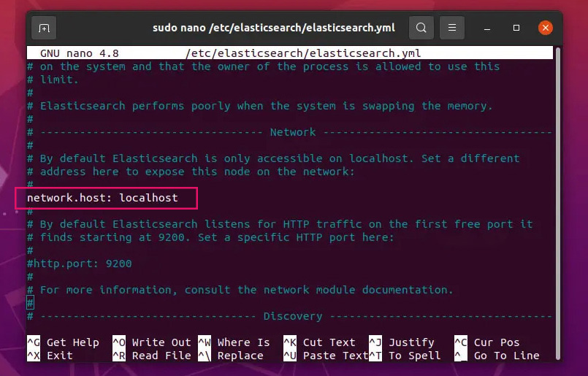Click the ^G Get Help shortcut
Screen dimensions: 588x376
(63, 342)
